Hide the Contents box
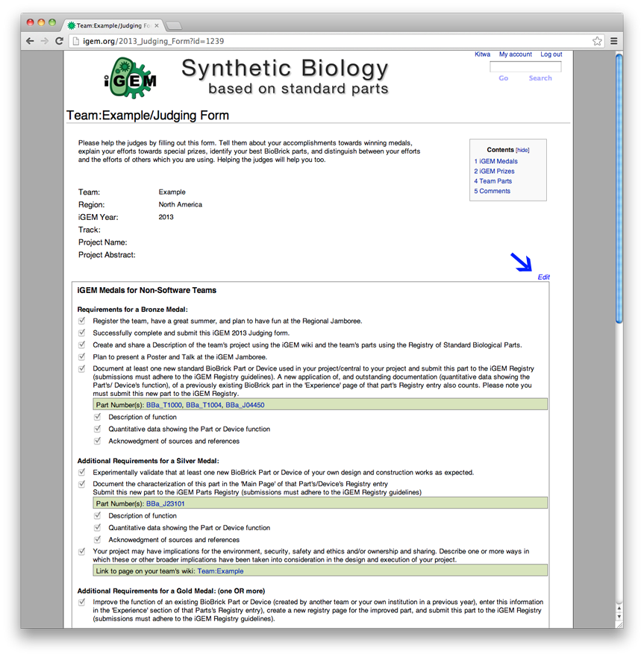This screenshot has height=657, width=644. click(x=522, y=150)
